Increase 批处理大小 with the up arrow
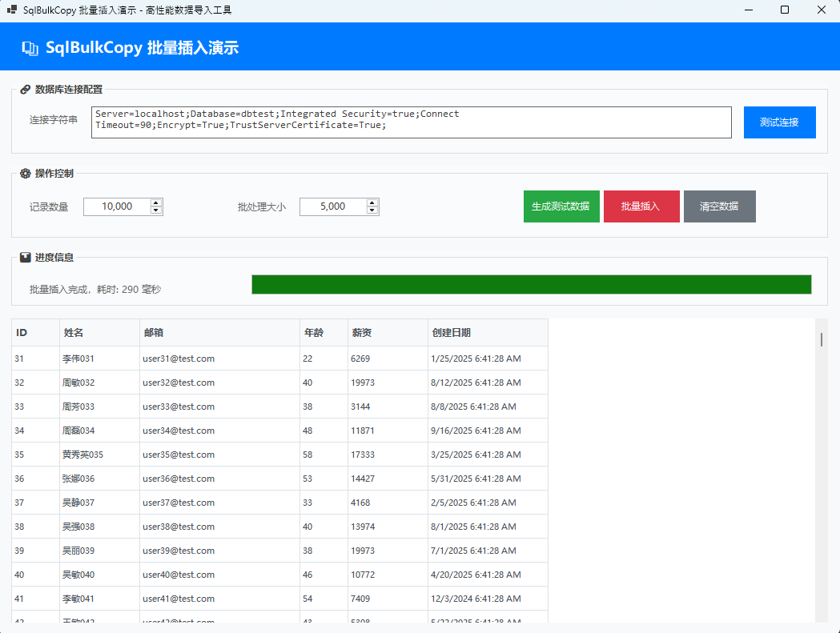The image size is (840, 633). (x=372, y=202)
